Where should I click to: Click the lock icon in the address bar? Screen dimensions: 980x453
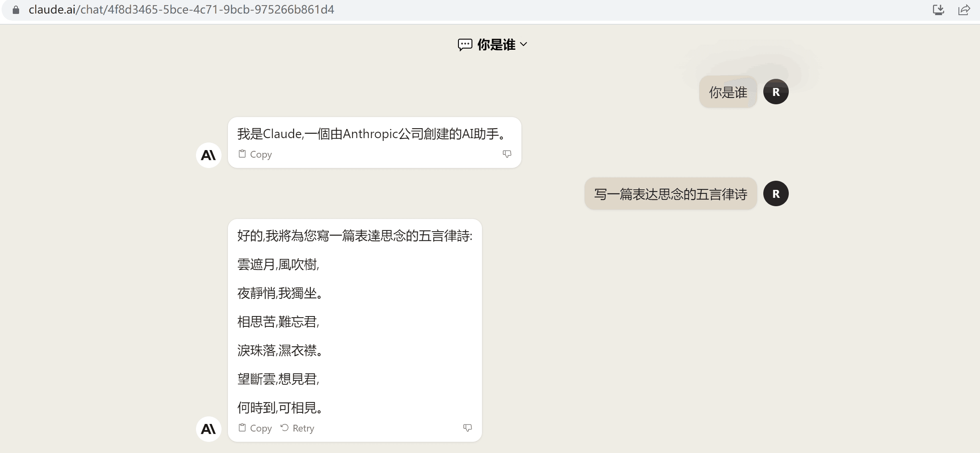16,10
